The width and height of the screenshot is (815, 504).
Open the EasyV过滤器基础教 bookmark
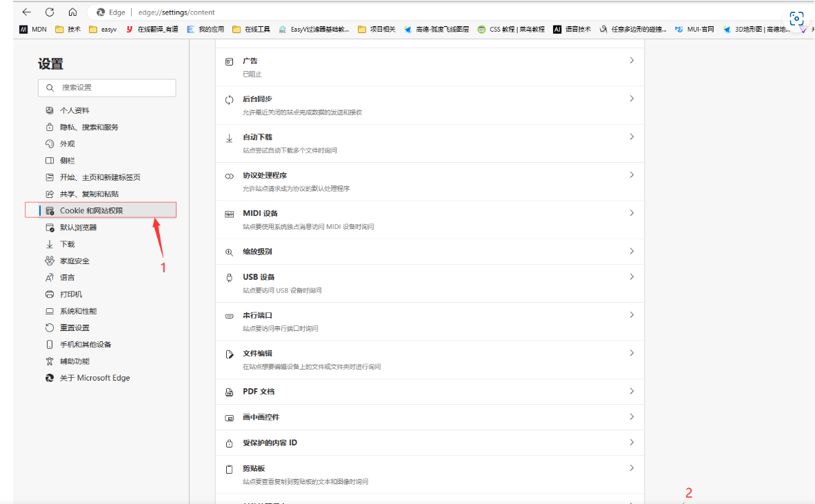click(314, 30)
